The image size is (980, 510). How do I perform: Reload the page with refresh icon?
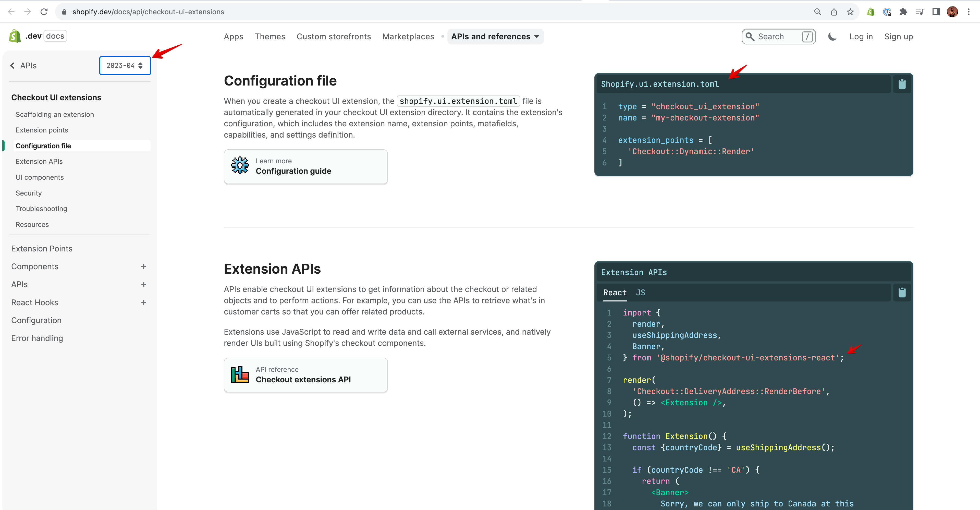(x=44, y=12)
